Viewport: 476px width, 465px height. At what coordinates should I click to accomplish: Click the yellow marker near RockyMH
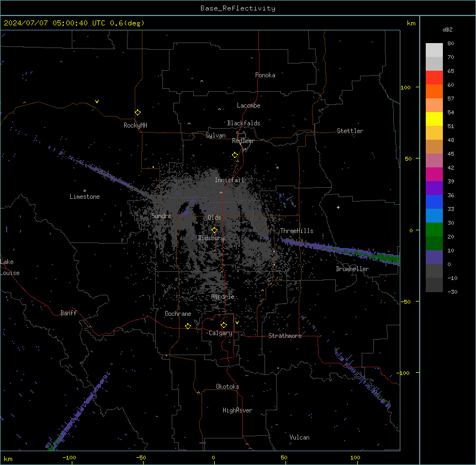pyautogui.click(x=138, y=113)
